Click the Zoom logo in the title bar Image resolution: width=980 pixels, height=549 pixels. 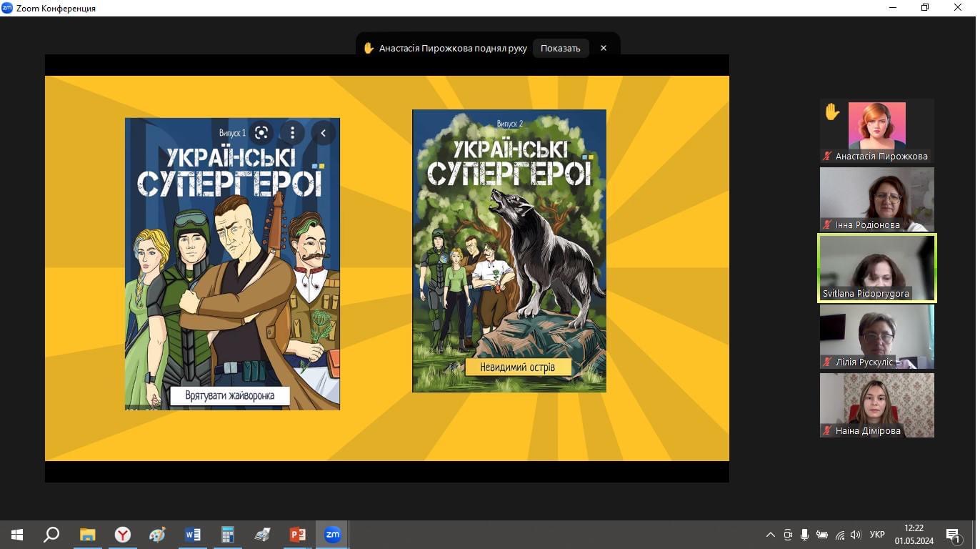pos(7,8)
